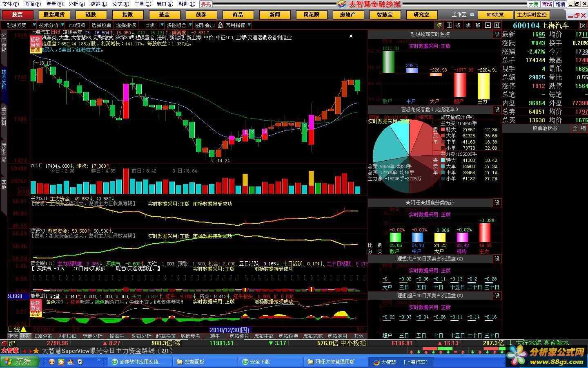Click the F10资料 toolbar button
The image size is (588, 368).
coord(77,25)
